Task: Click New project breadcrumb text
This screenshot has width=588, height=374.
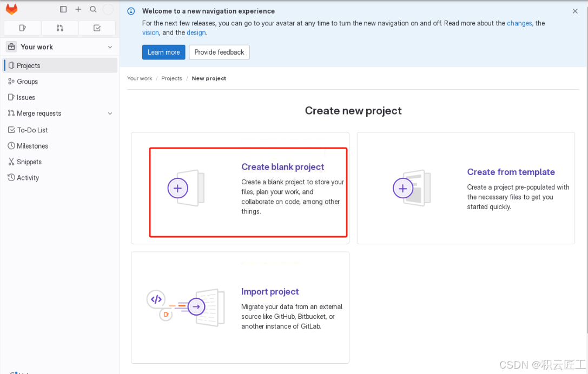Action: pyautogui.click(x=209, y=78)
